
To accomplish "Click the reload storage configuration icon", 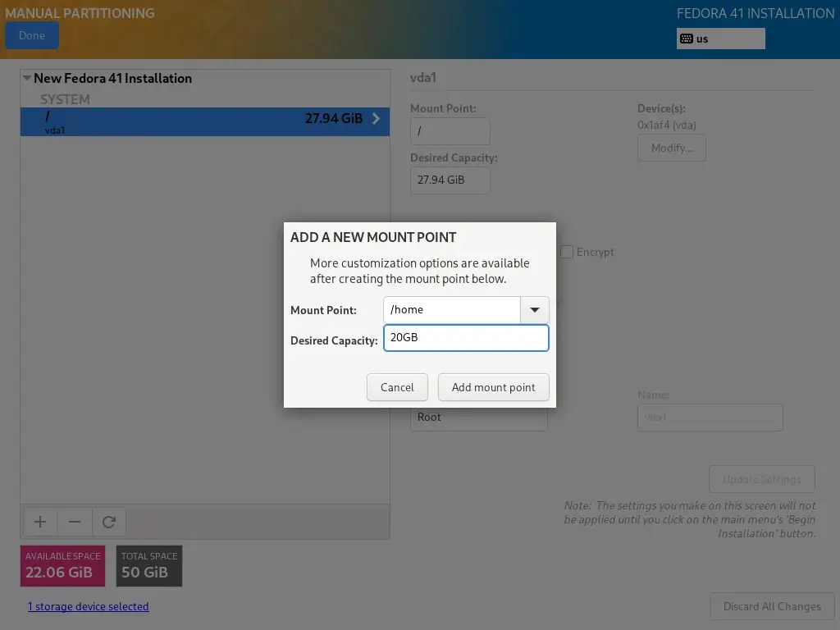I will click(108, 522).
